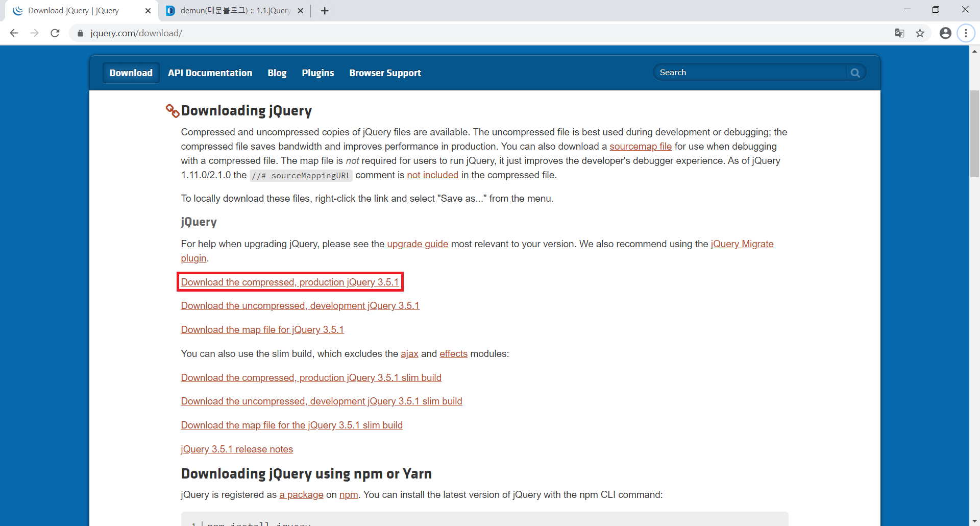Switch to the demun jQuery blog tab

(234, 11)
